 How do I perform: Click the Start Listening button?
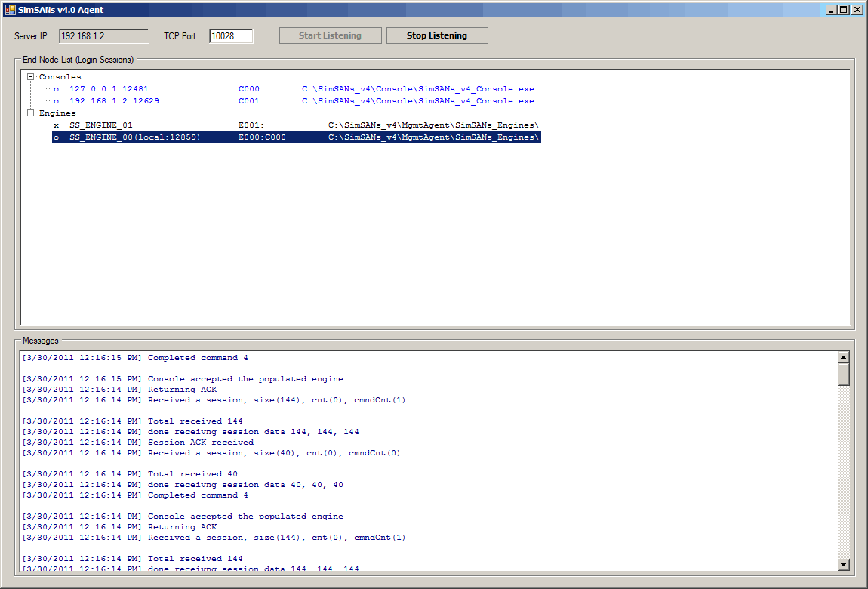tap(330, 35)
